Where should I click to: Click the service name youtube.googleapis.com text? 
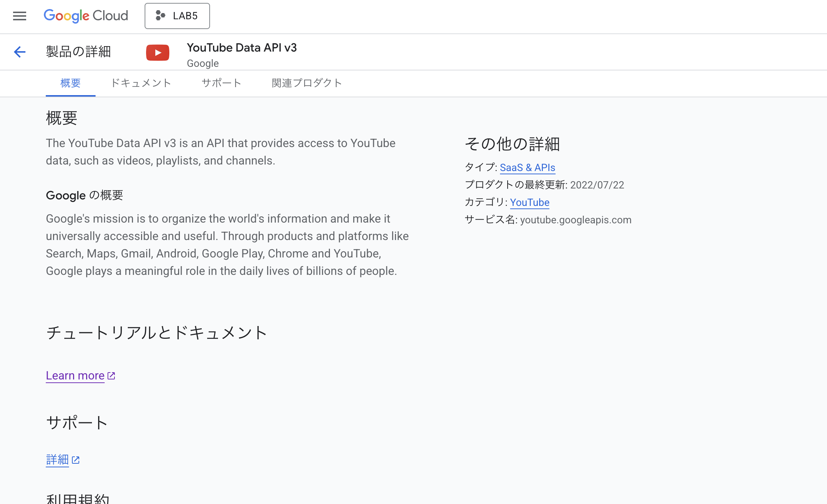576,220
